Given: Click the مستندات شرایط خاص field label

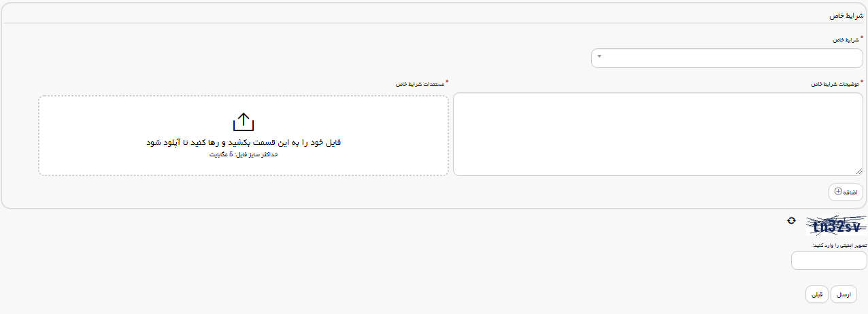Looking at the screenshot, I should point(420,84).
